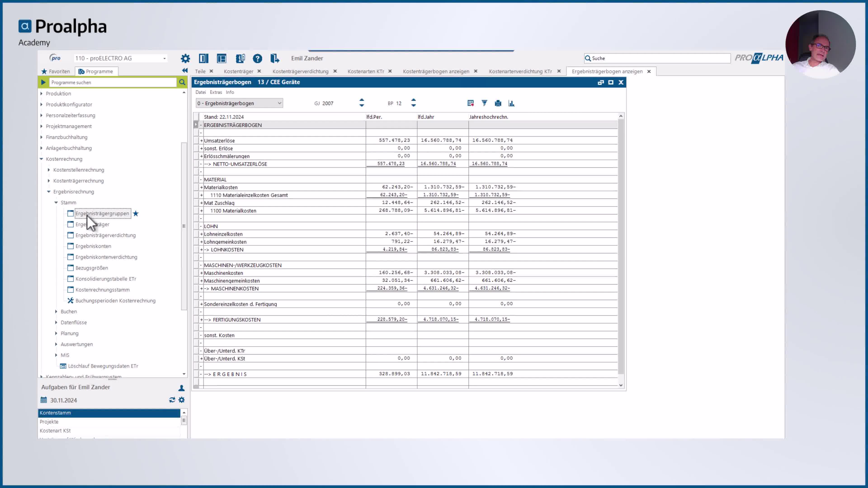Click the pro logo icon
Screen dimensions: 868x488
pyautogui.click(x=55, y=58)
